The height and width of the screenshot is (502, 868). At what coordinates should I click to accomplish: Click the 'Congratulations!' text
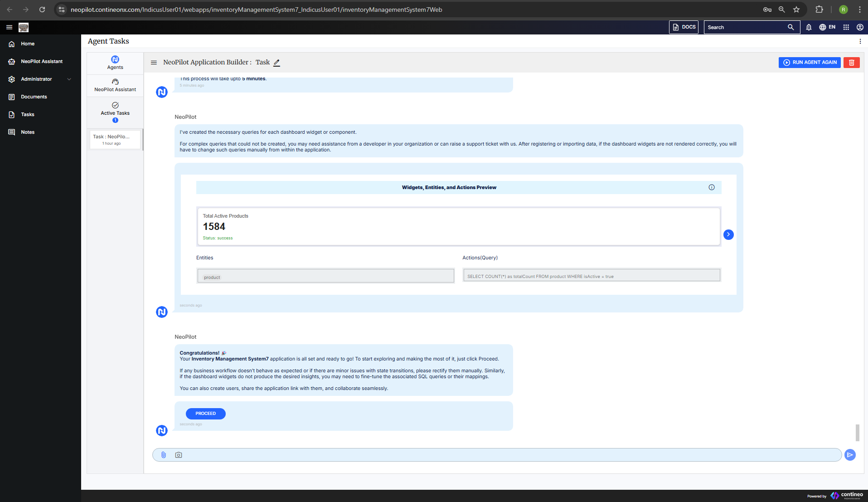(199, 353)
